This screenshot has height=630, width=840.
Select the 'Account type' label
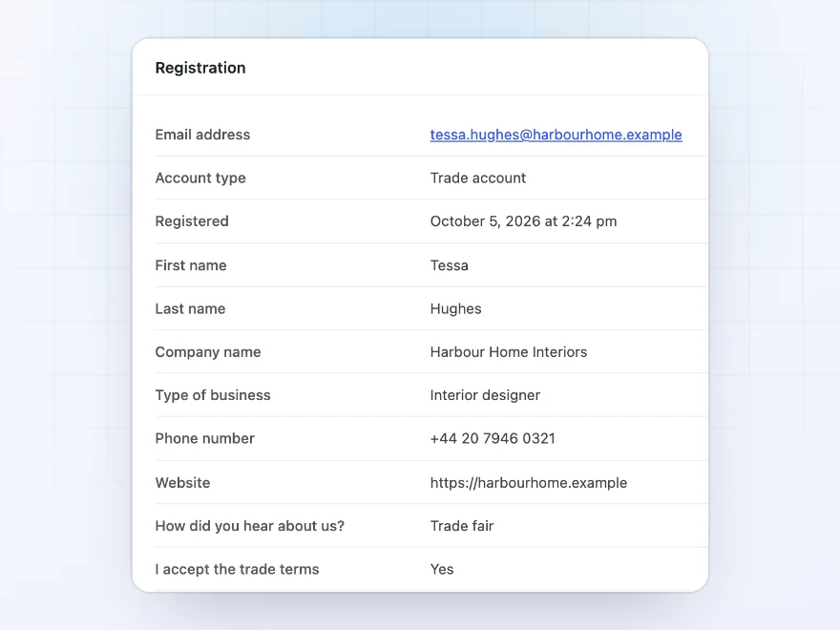tap(200, 178)
